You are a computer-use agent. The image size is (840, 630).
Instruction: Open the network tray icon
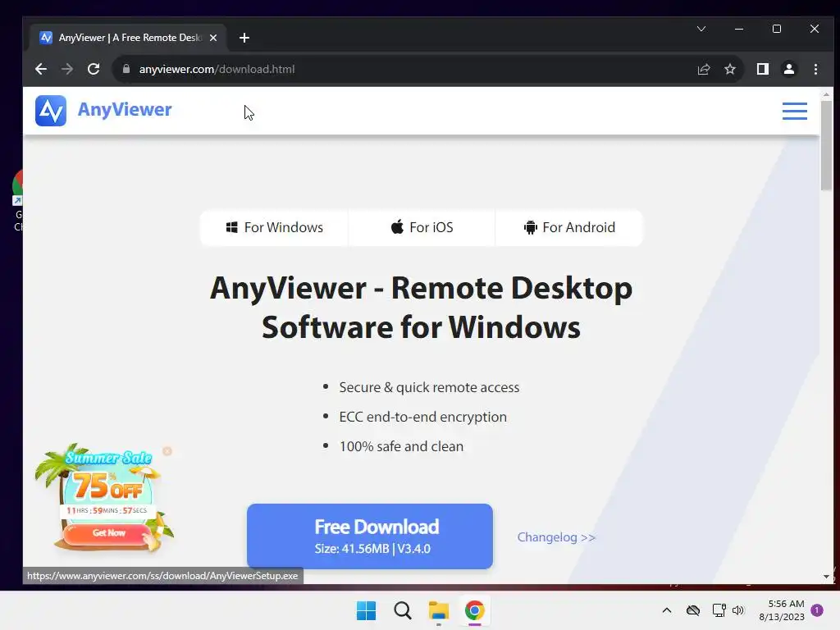tap(719, 610)
